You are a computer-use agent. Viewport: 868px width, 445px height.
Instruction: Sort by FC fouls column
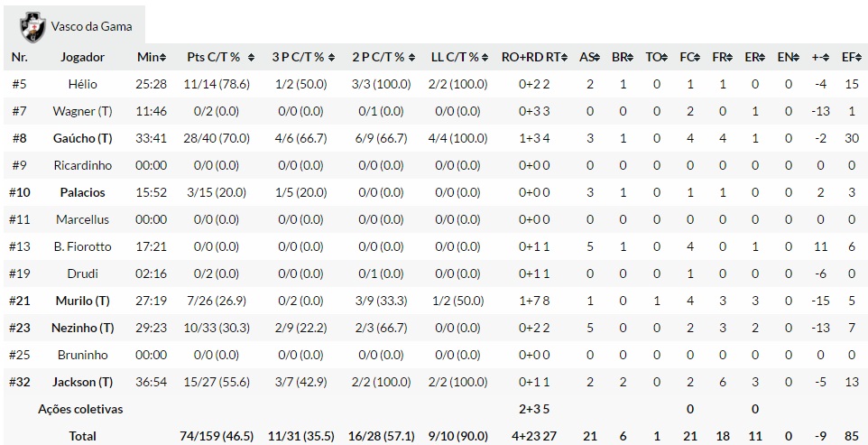(x=688, y=57)
